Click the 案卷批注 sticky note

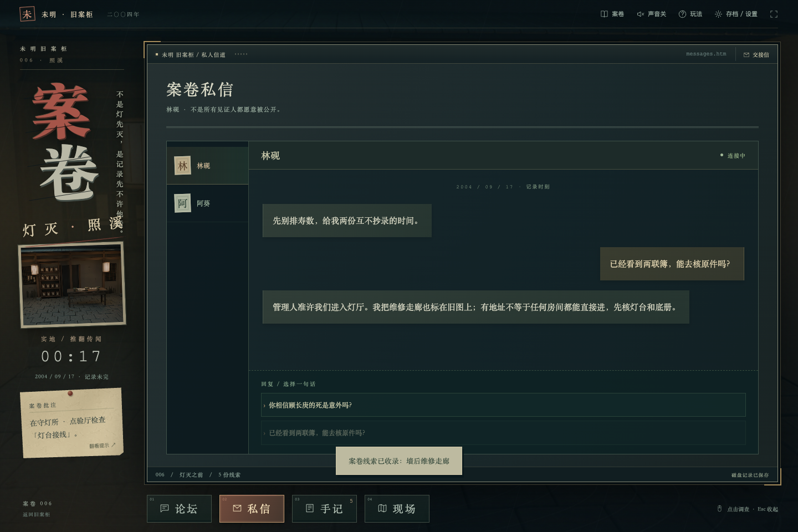(71, 422)
